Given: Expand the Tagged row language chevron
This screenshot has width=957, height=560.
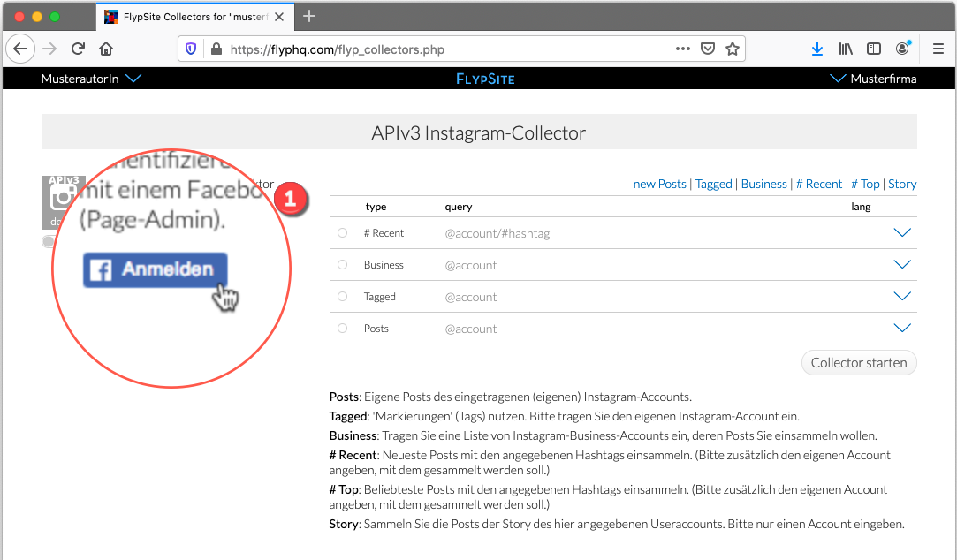Looking at the screenshot, I should [902, 297].
